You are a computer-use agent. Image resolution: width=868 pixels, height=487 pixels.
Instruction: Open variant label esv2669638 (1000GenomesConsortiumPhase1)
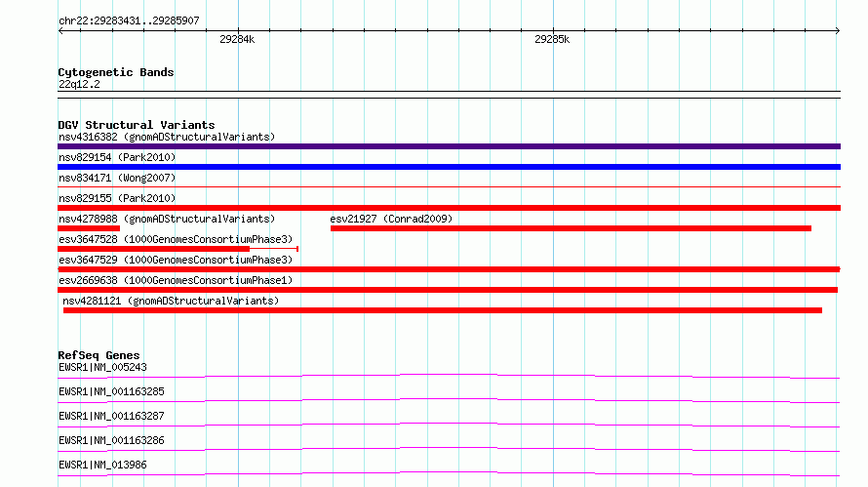(176, 280)
